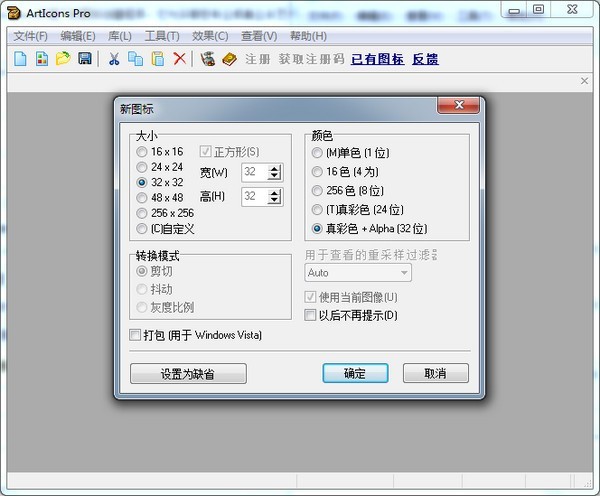Paste using the clipboard toolbar icon
The width and height of the screenshot is (600, 496).
(x=158, y=59)
